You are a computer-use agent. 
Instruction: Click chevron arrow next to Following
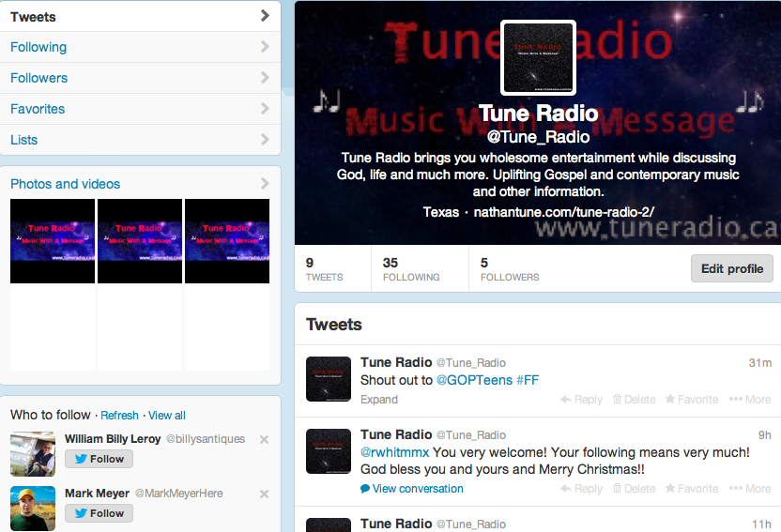pyautogui.click(x=265, y=47)
